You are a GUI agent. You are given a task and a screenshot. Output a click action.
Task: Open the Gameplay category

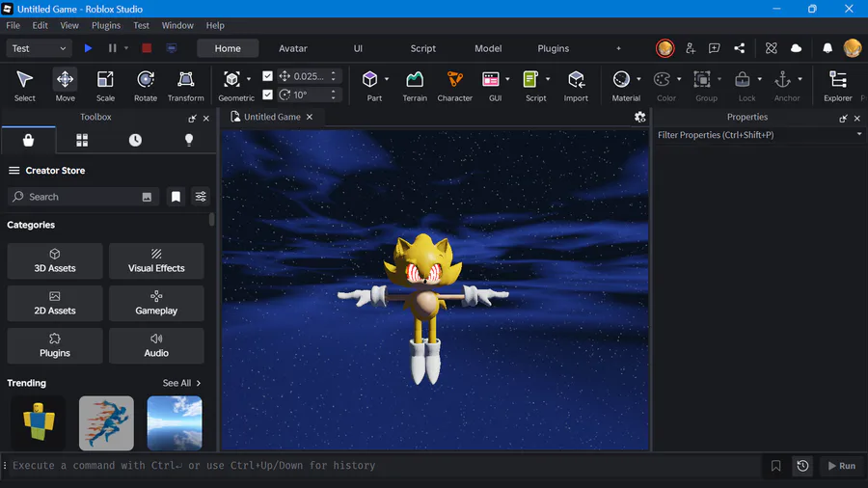pyautogui.click(x=156, y=303)
